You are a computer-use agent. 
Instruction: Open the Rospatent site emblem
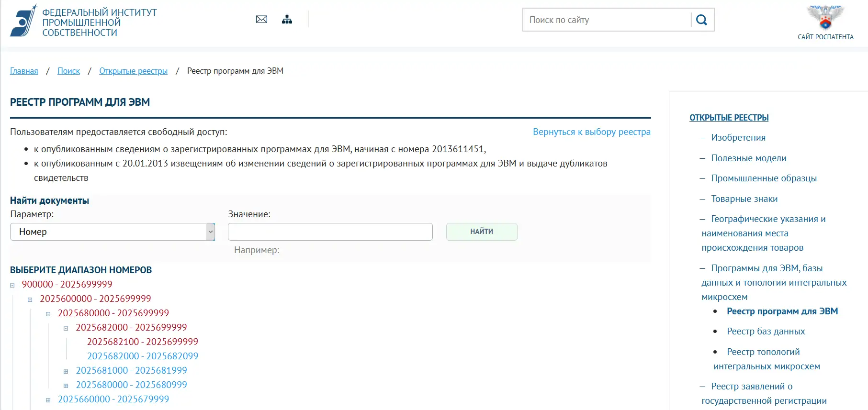coord(825,18)
